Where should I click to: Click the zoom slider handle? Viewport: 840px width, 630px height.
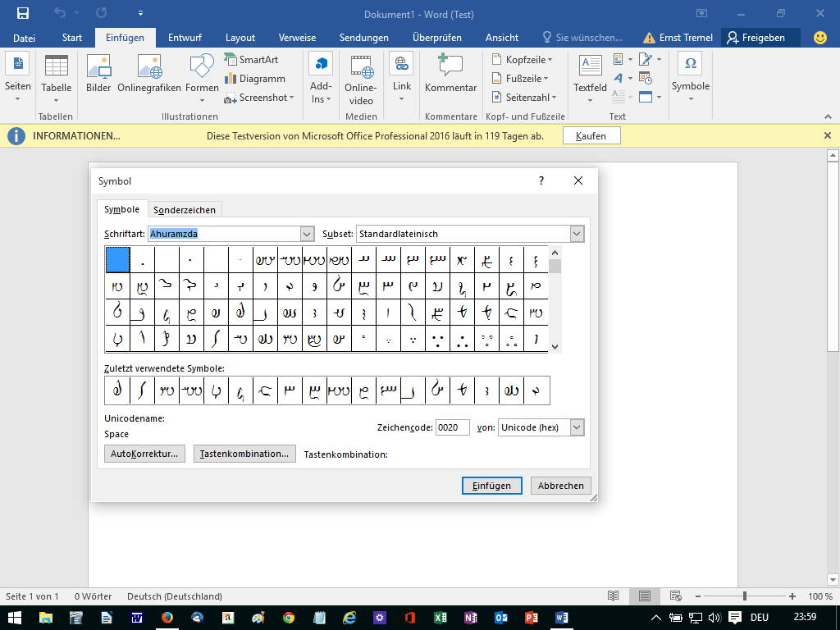745,596
